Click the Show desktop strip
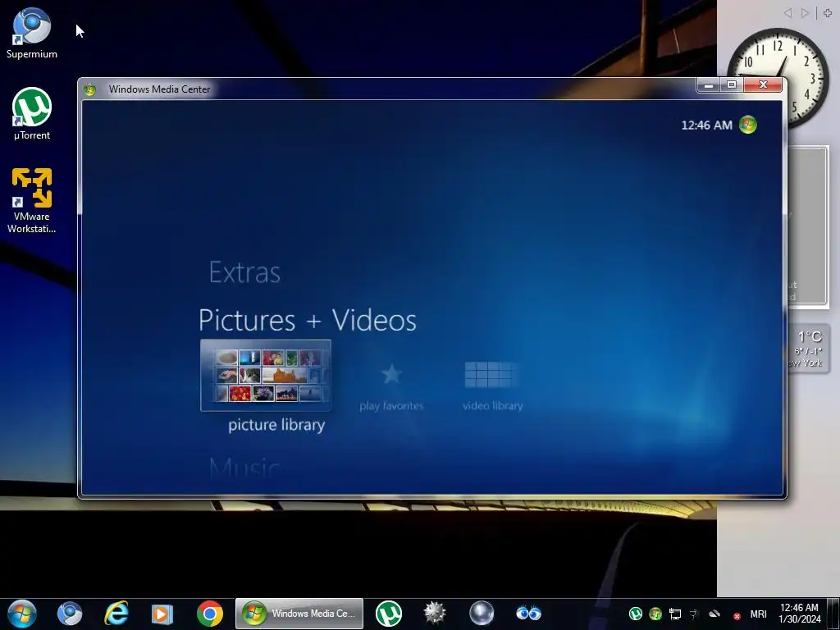840x630 pixels. click(833, 614)
